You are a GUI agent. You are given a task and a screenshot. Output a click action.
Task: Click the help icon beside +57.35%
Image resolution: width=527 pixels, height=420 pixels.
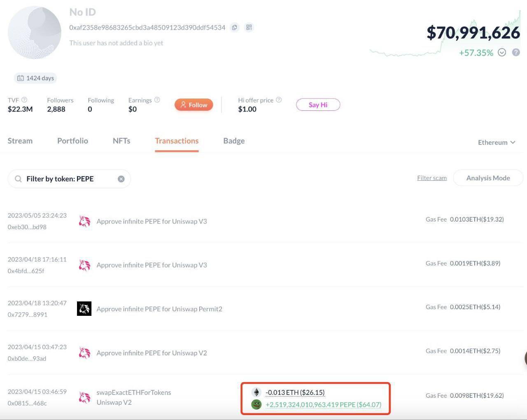click(515, 52)
